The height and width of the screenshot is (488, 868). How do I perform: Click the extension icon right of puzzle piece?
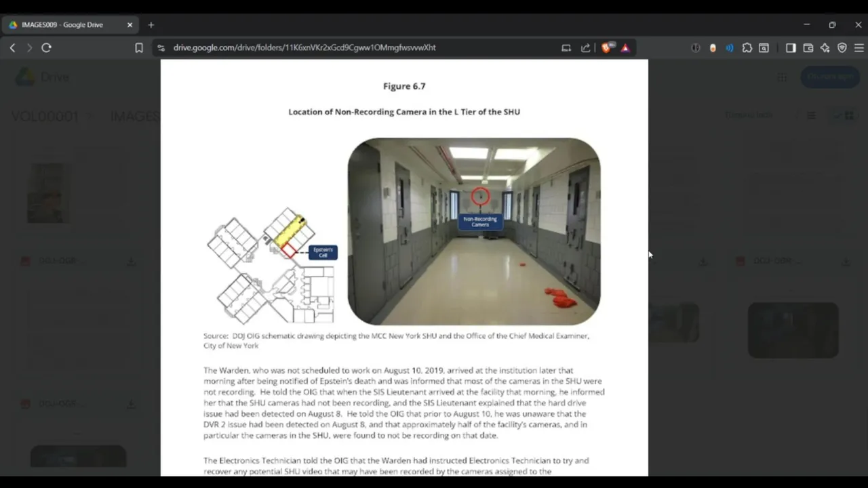[764, 47]
